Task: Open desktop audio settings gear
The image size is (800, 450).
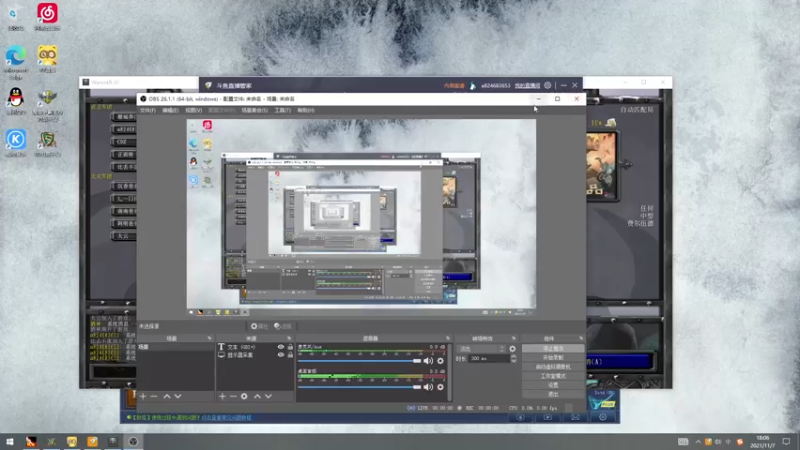Action: (x=440, y=387)
